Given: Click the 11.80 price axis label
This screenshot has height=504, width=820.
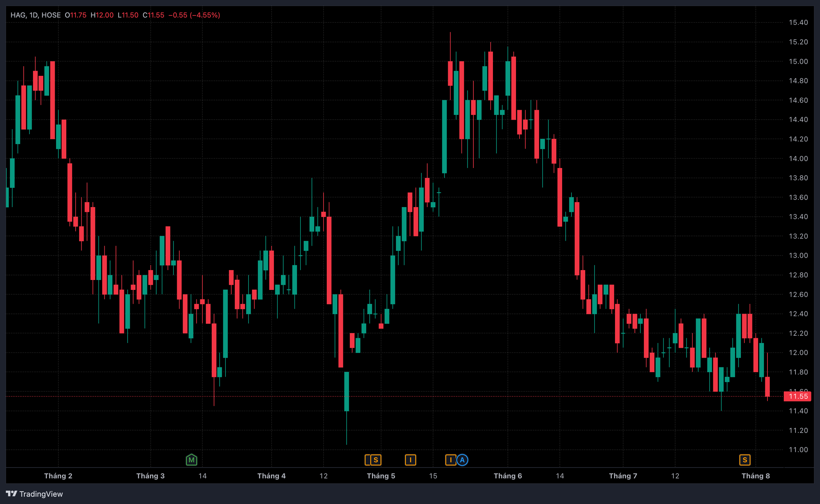Looking at the screenshot, I should [798, 372].
